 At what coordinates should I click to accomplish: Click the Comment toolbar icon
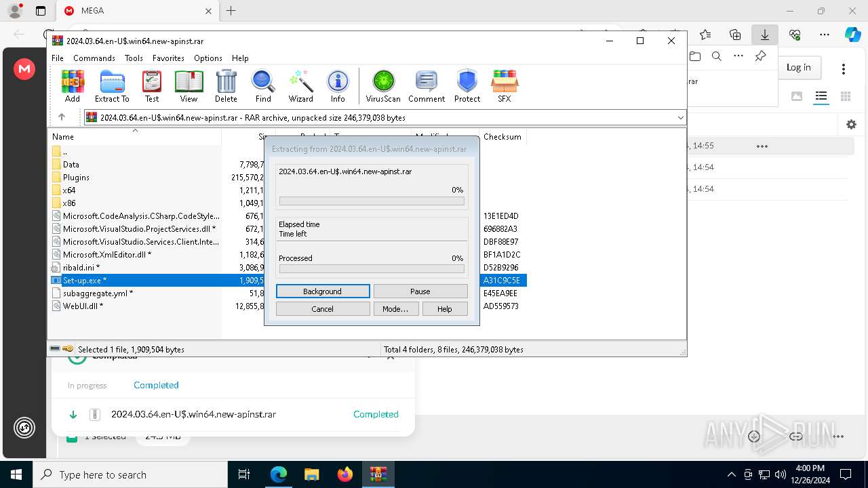coord(427,86)
